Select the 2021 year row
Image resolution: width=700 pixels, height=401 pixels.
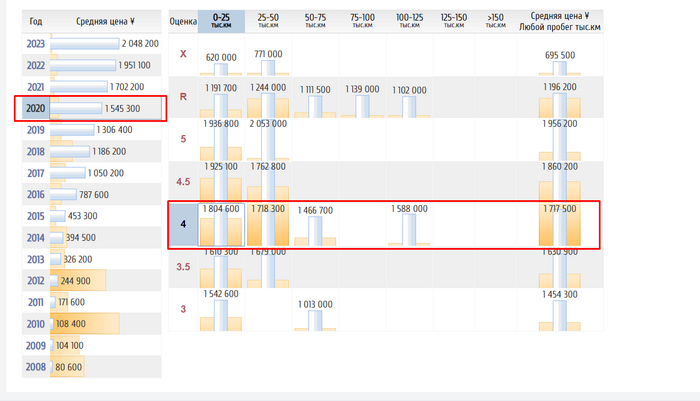92,87
